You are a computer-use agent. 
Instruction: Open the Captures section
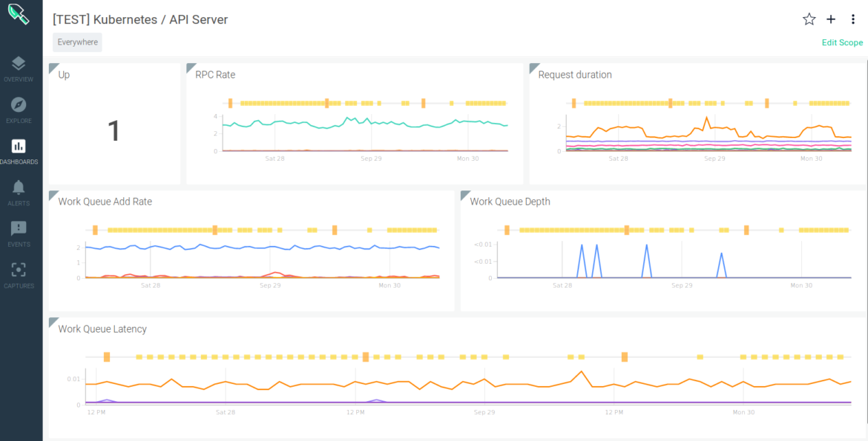click(x=19, y=275)
